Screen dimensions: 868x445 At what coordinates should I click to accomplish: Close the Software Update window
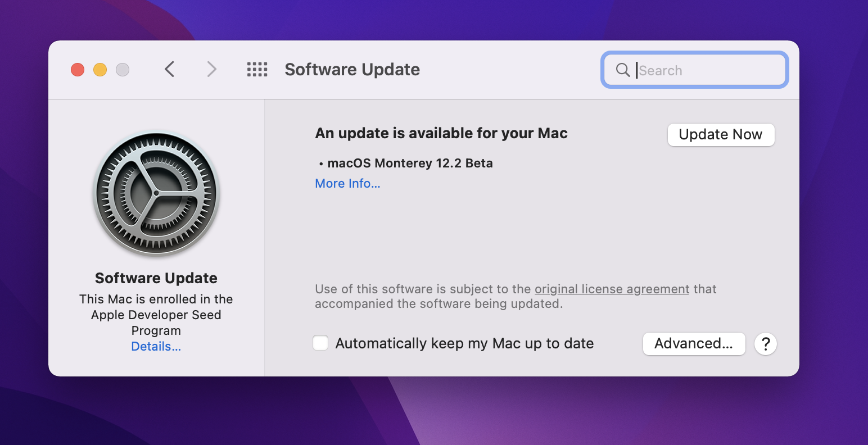(x=78, y=70)
